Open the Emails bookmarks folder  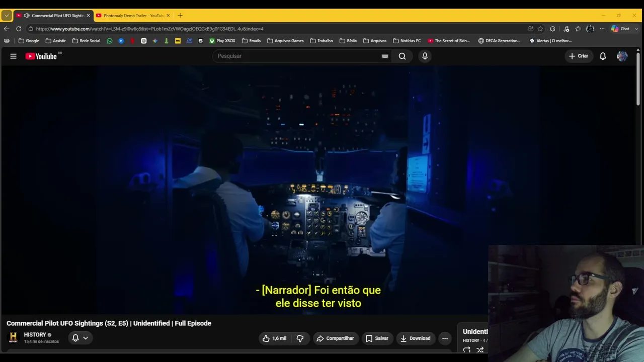click(251, 41)
